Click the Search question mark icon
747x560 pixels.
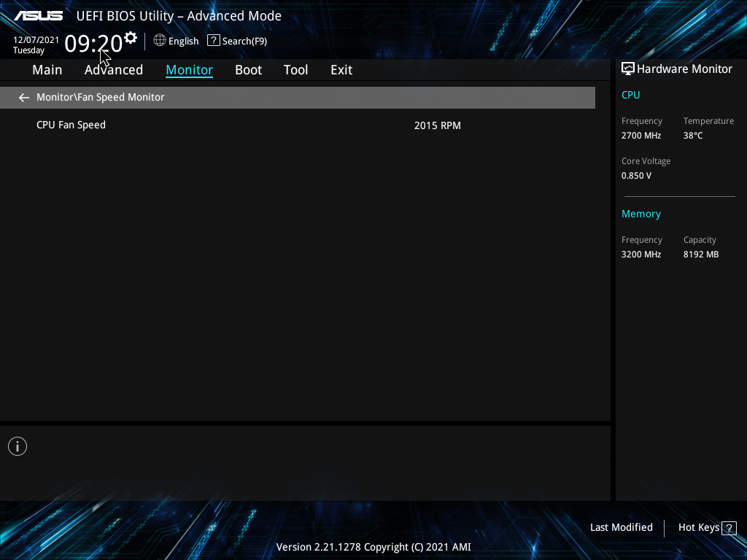(214, 41)
